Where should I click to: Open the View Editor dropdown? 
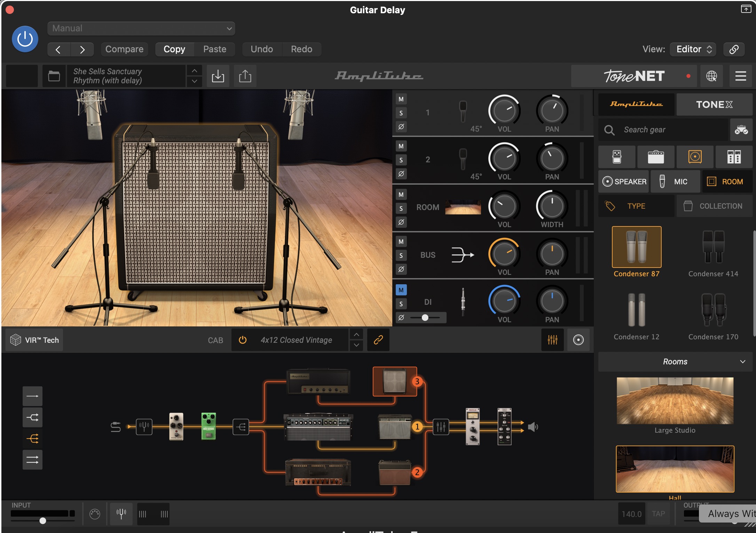tap(693, 49)
